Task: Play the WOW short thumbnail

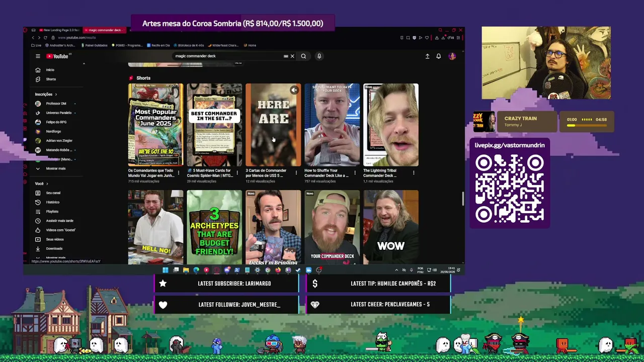Action: click(x=391, y=227)
